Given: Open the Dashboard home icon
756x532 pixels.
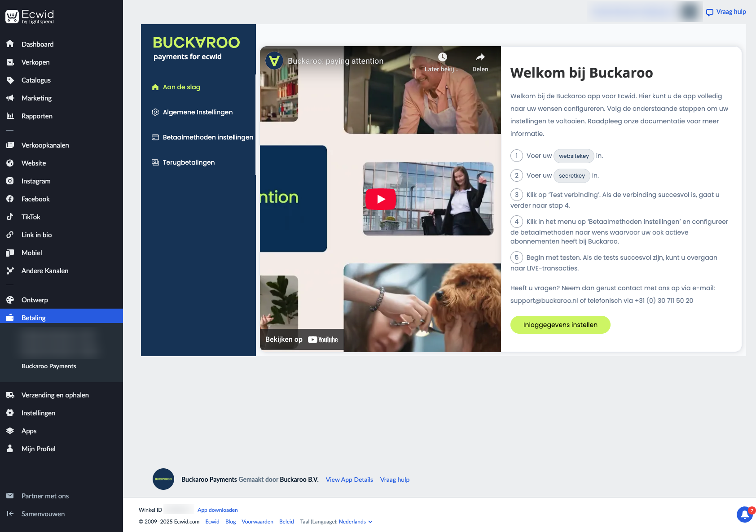Looking at the screenshot, I should tap(10, 44).
